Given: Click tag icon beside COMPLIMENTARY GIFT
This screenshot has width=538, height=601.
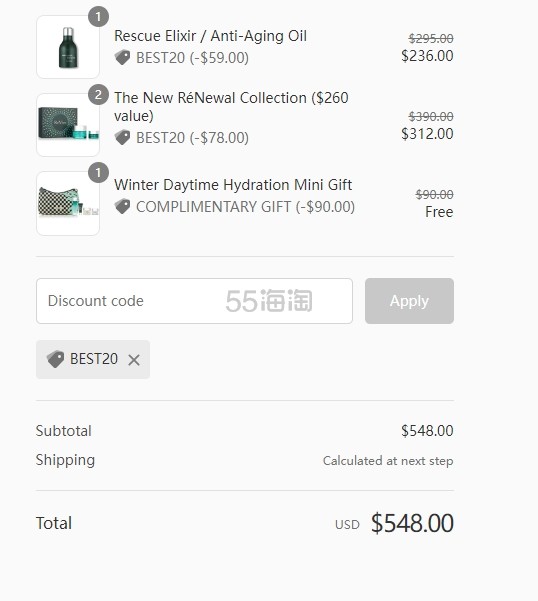Looking at the screenshot, I should point(123,207).
